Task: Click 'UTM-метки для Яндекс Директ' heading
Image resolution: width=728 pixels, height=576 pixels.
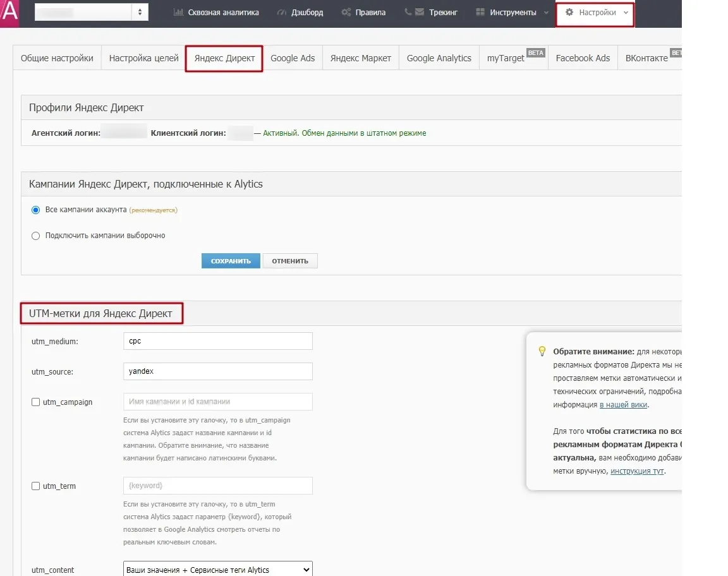Action: click(100, 314)
